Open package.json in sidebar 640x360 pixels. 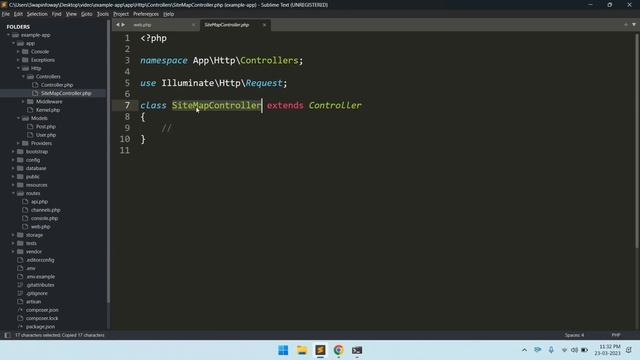coord(40,327)
